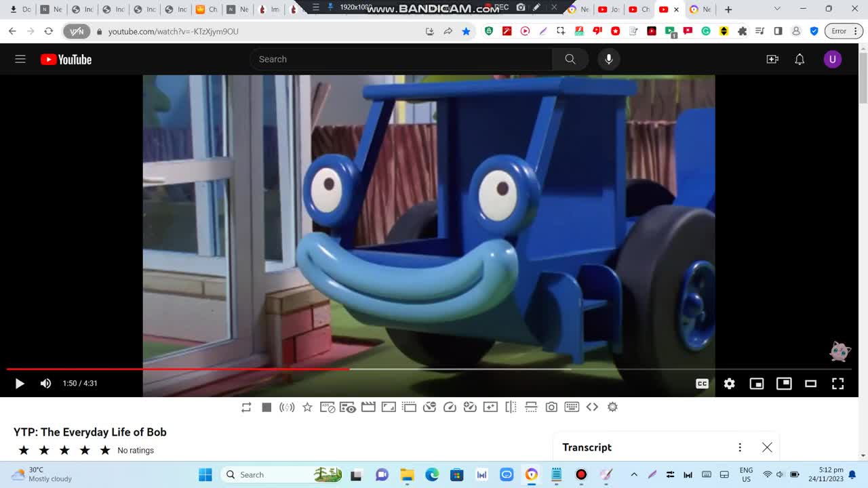This screenshot has height=488, width=868.
Task: Click the YouTube search magnifier button
Action: (570, 59)
